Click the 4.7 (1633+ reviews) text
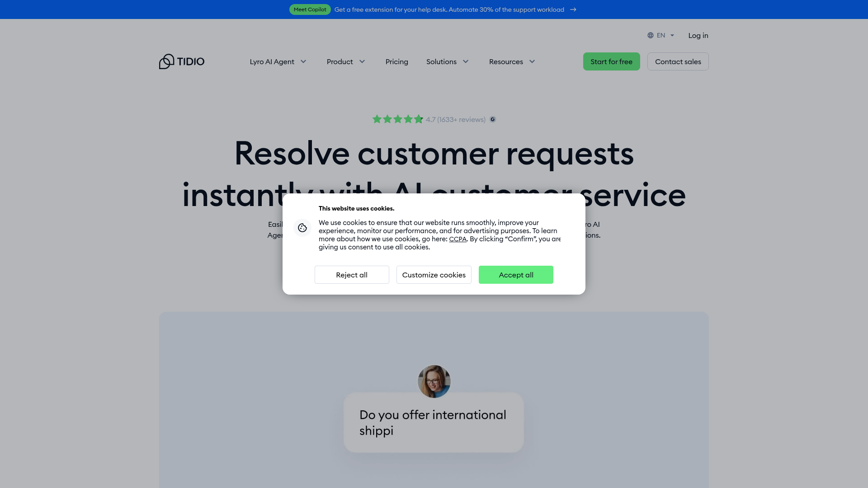 pyautogui.click(x=456, y=119)
